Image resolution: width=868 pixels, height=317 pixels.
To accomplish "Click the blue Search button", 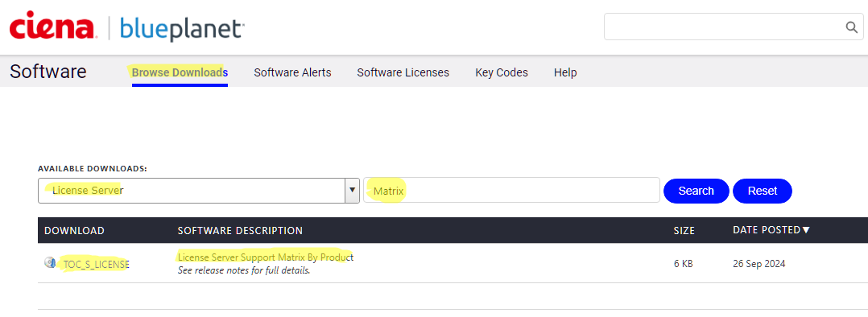I will pos(696,191).
